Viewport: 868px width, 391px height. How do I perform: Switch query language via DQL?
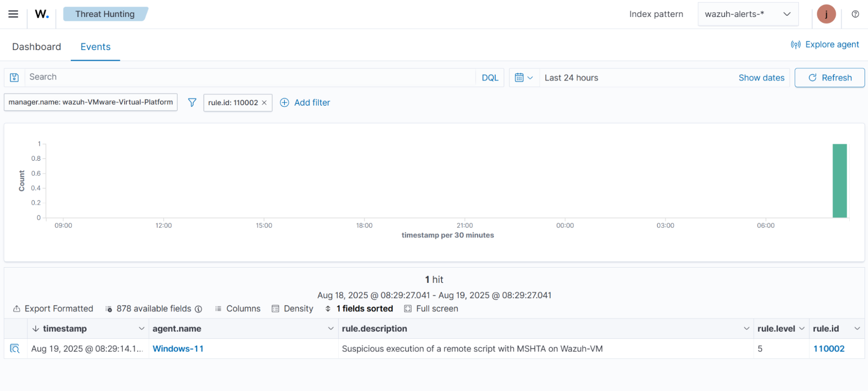(x=490, y=78)
